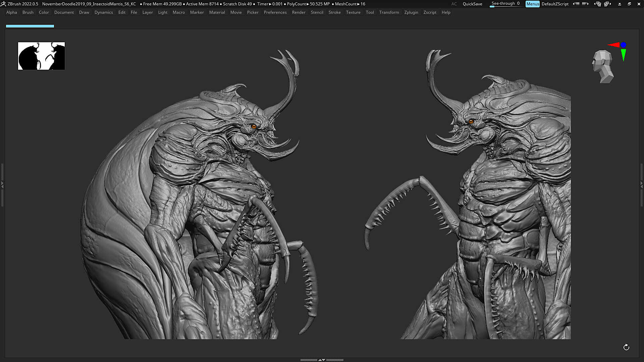The height and width of the screenshot is (362, 644).
Task: Adjust the See-through slider
Action: coord(506,4)
